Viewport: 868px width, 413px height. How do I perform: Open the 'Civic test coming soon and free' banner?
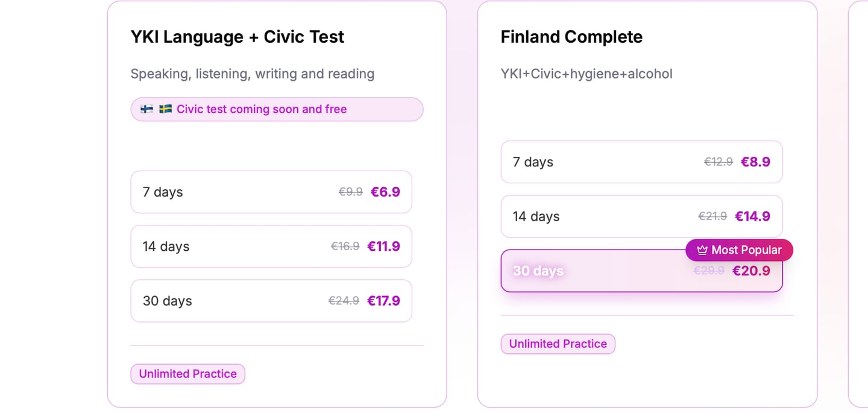276,109
